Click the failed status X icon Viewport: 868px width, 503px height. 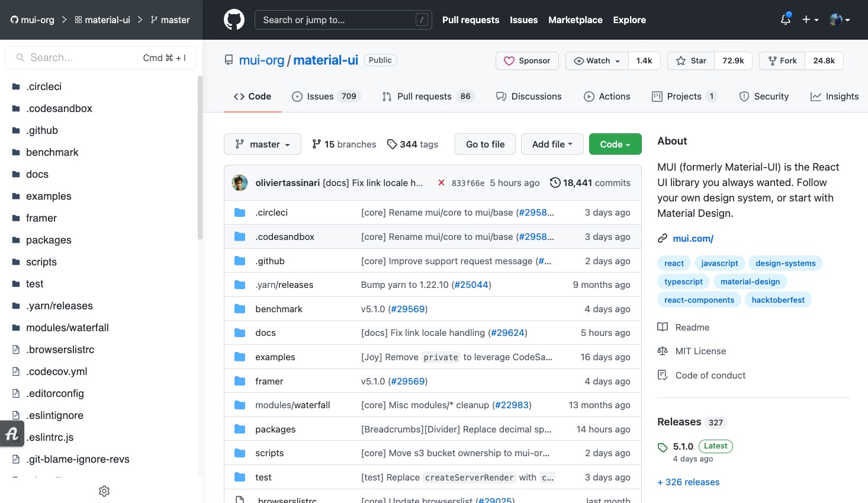click(x=441, y=183)
